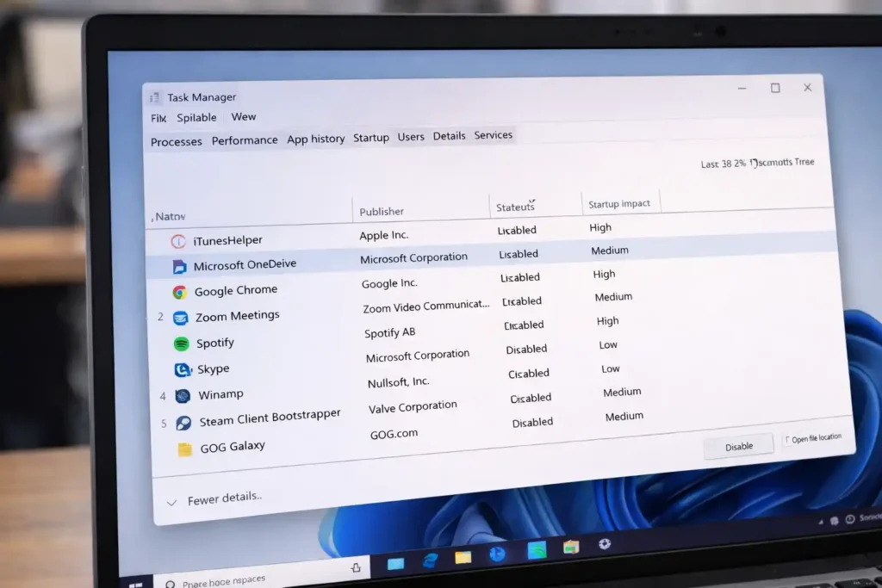Click the High impact cell for iTunesHelper

pos(600,227)
